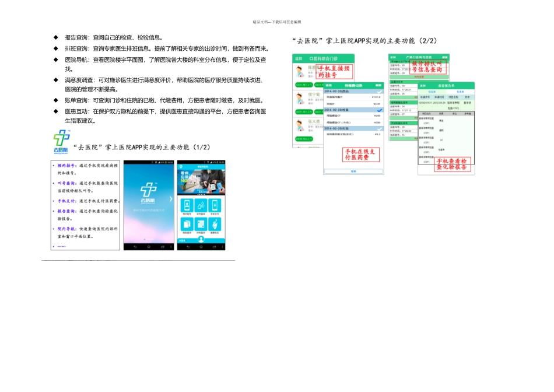
Task: Tap the pay button at the bottom of 待缴费记录
Action: pos(353,171)
